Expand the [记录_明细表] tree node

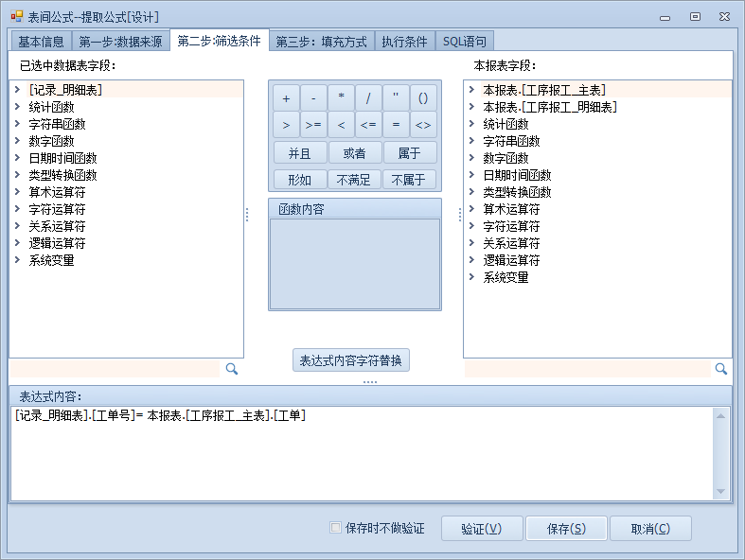[x=17, y=90]
